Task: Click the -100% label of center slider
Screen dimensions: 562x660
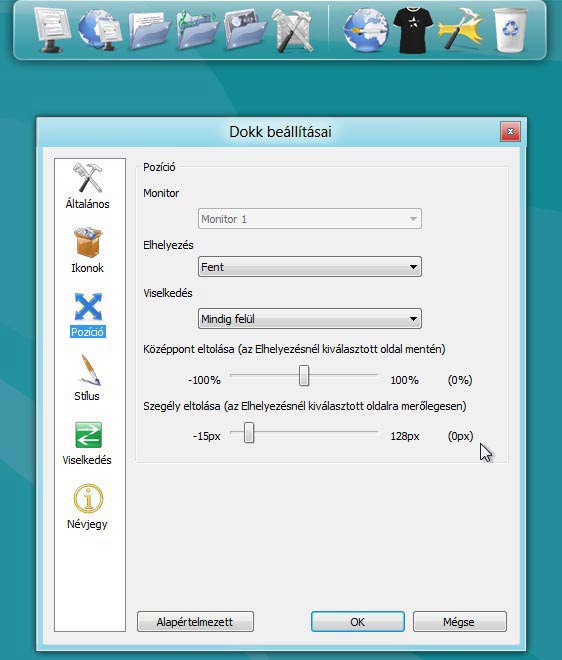Action: pyautogui.click(x=204, y=380)
